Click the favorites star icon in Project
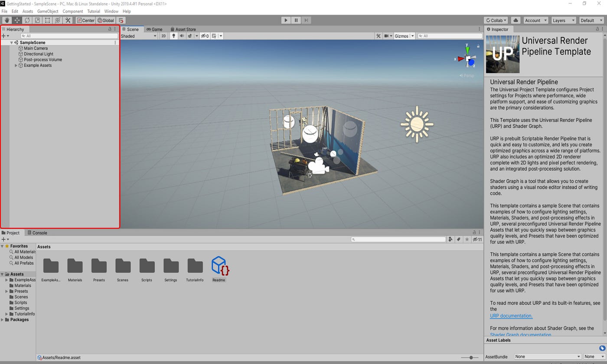Viewport: 607px width, 364px height. 467,239
